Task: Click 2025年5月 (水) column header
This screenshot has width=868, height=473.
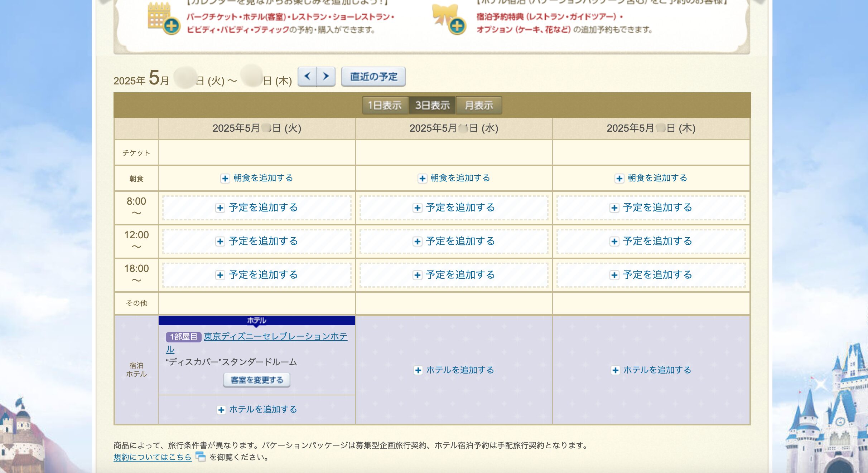Action: pos(454,128)
